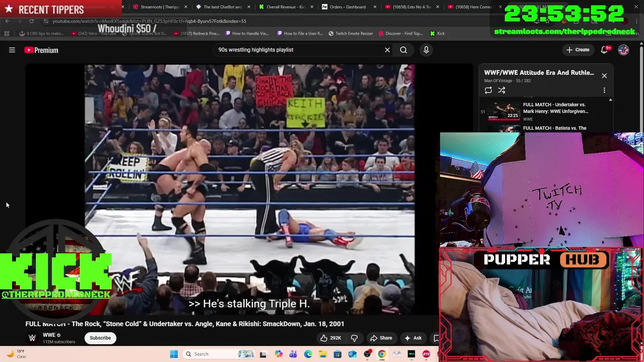Open OBS Studio taskbar icon
The height and width of the screenshot is (362, 644).
367,354
